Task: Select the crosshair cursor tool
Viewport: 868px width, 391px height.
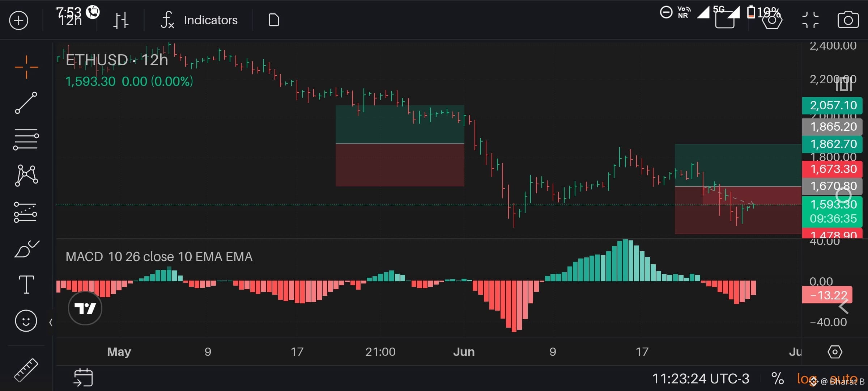Action: pyautogui.click(x=26, y=67)
